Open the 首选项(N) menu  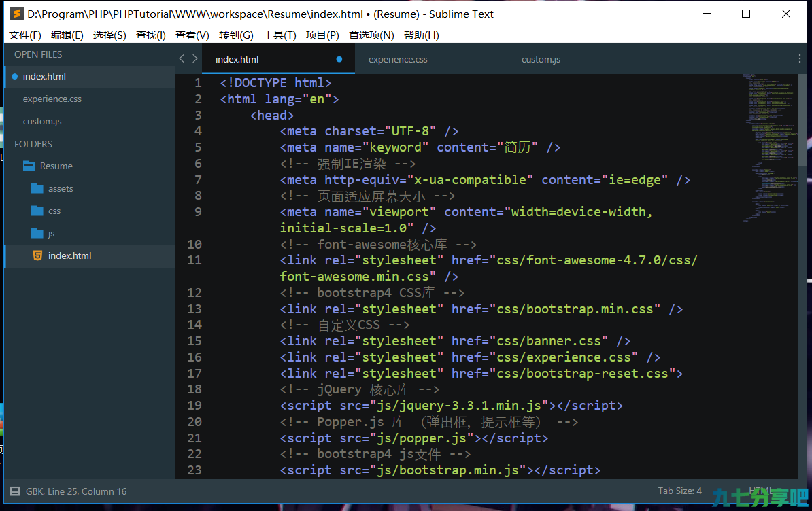[371, 35]
